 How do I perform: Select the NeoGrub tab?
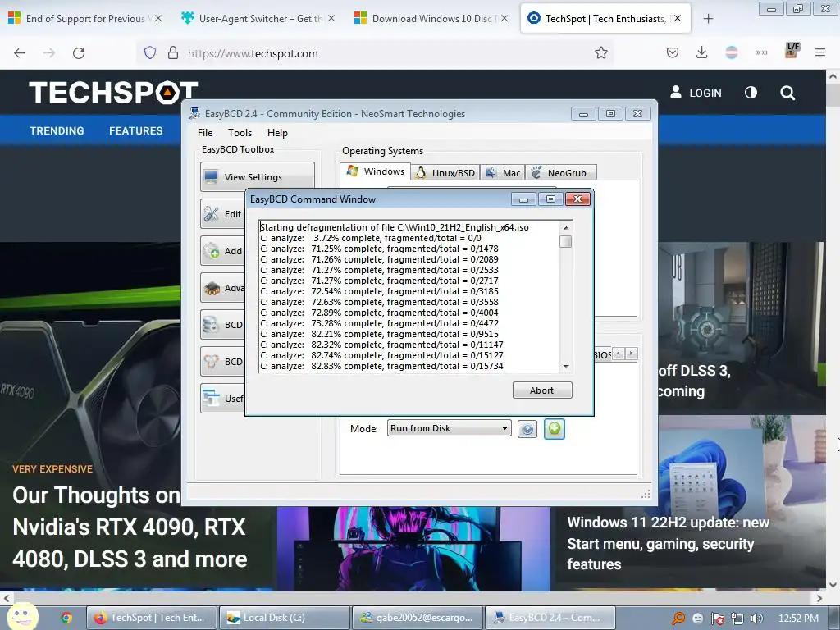tap(561, 172)
